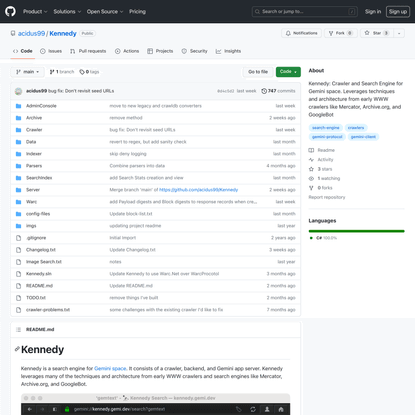Click the Data folder icon
This screenshot has height=415, width=415.
19,142
